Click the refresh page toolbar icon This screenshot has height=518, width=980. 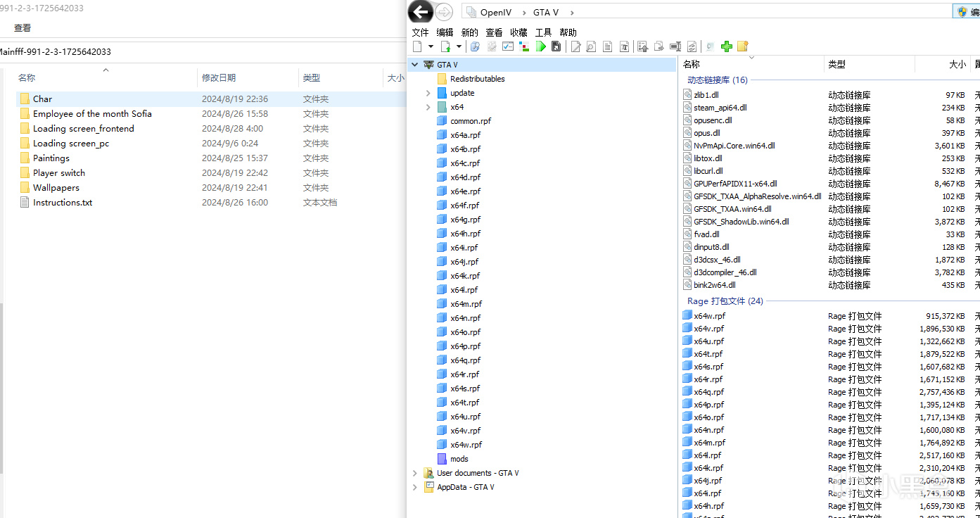click(692, 46)
